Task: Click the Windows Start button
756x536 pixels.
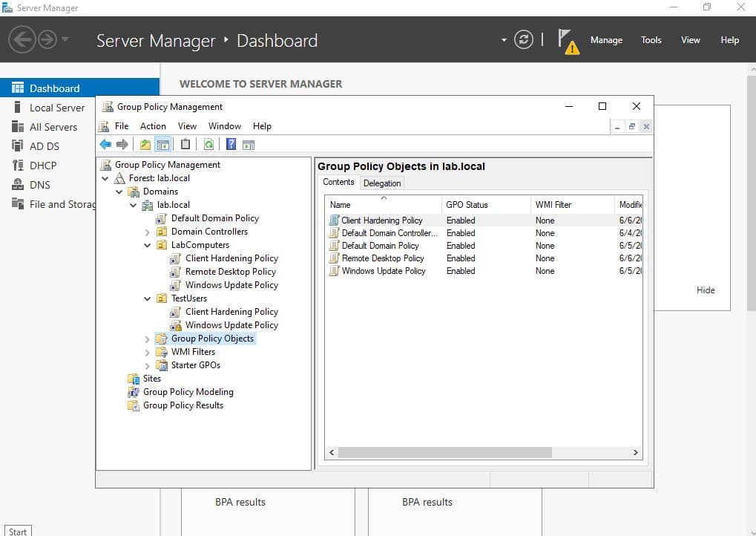Action: point(16,531)
